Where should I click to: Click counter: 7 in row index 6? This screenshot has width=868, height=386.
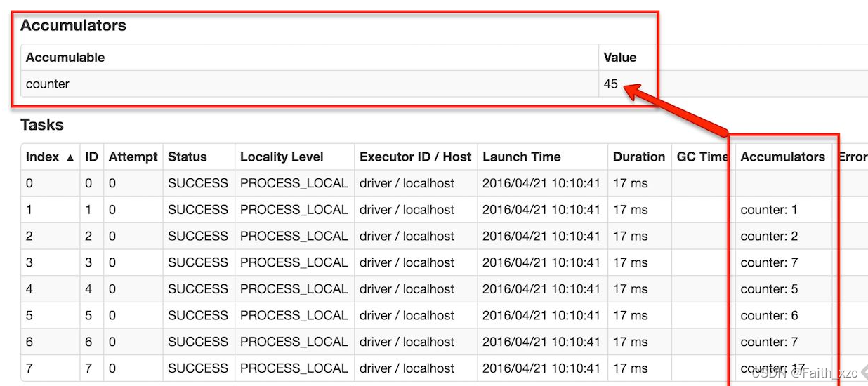(x=769, y=342)
